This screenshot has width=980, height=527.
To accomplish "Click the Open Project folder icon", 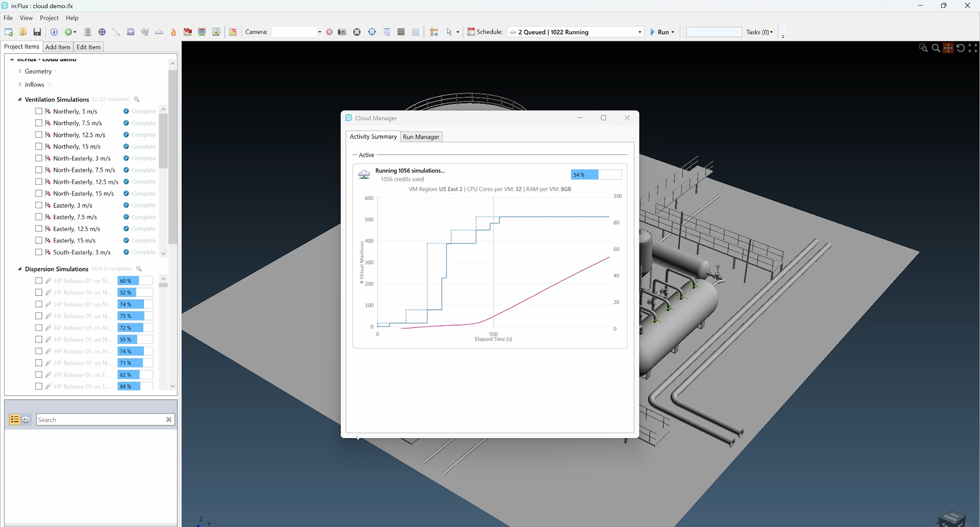I will (x=23, y=32).
